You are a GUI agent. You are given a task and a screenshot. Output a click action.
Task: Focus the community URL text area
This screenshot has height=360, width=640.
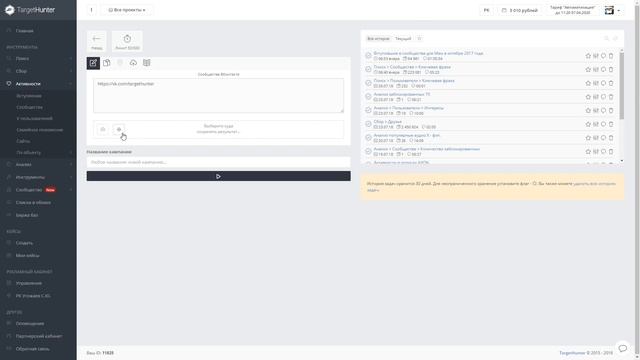click(x=218, y=96)
